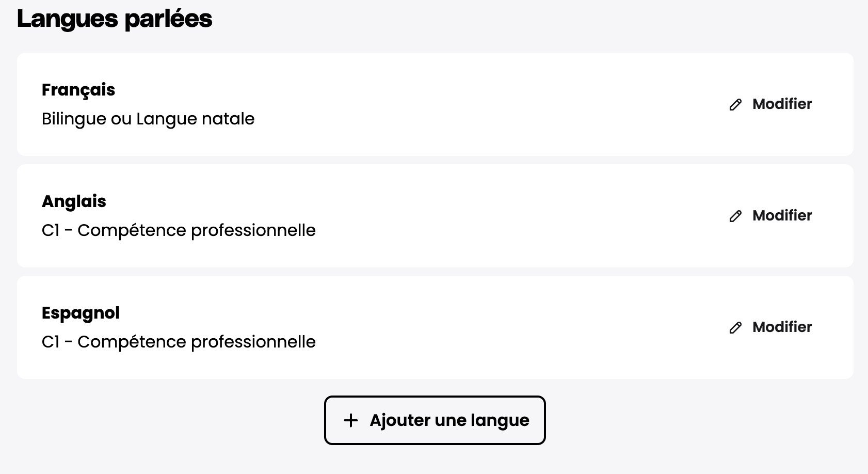Click the C1 level text under Anglais

[179, 230]
